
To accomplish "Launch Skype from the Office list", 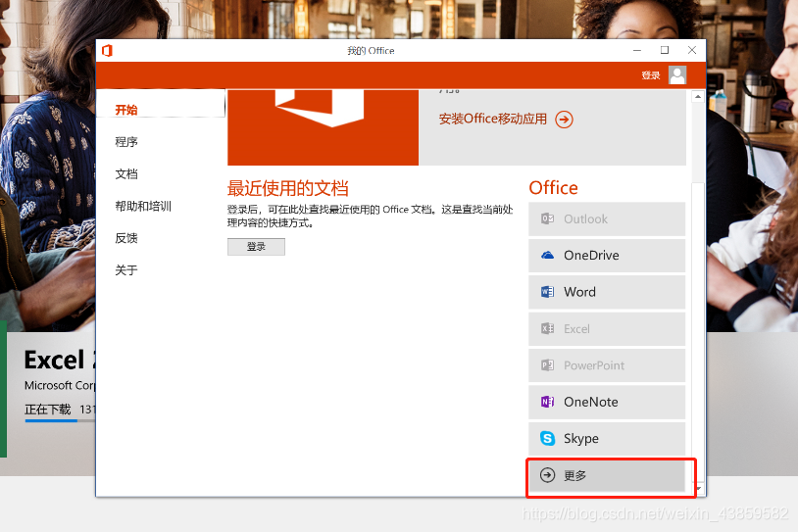I will click(x=607, y=438).
